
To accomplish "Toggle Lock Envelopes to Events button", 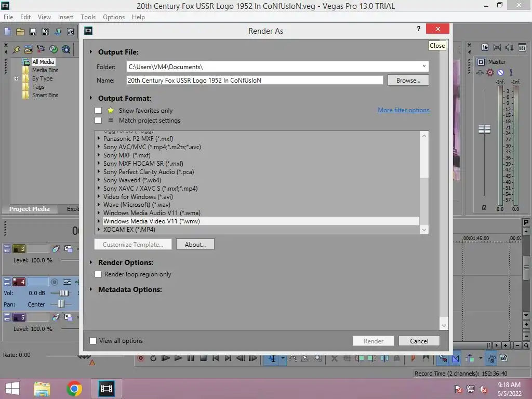I will (x=491, y=358).
